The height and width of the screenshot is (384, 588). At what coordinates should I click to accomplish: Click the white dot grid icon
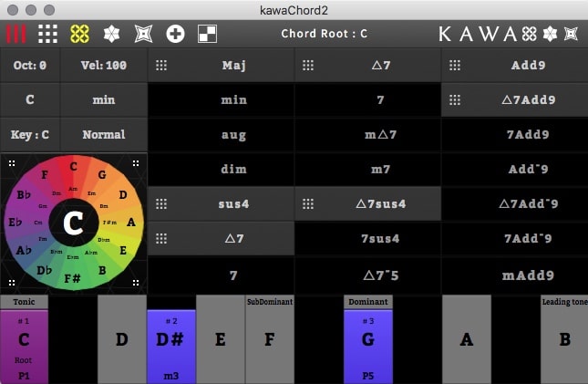[47, 34]
